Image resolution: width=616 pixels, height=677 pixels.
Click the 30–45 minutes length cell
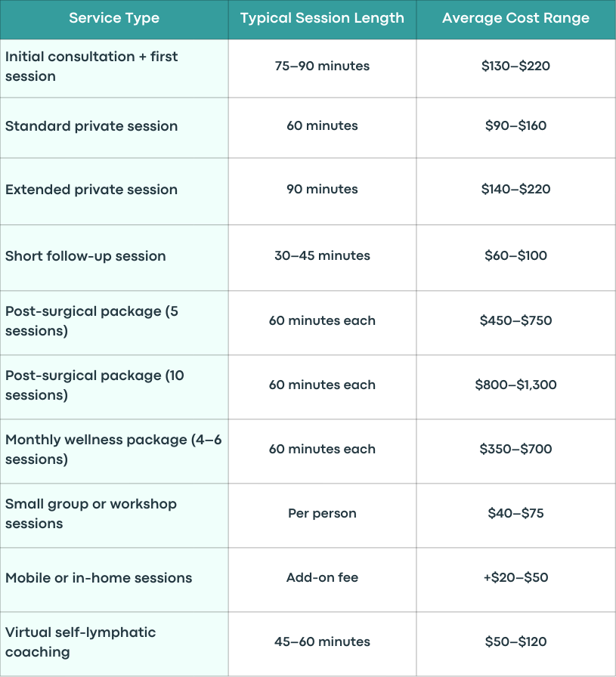pyautogui.click(x=322, y=258)
